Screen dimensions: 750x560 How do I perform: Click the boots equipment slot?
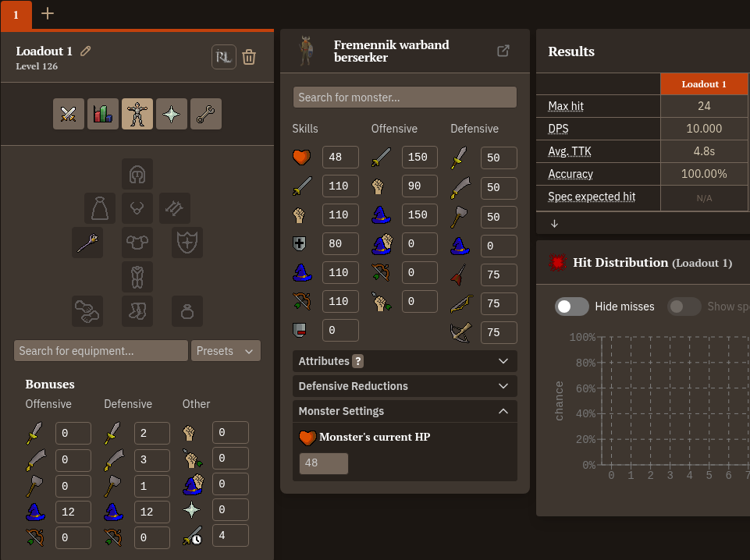(x=137, y=311)
